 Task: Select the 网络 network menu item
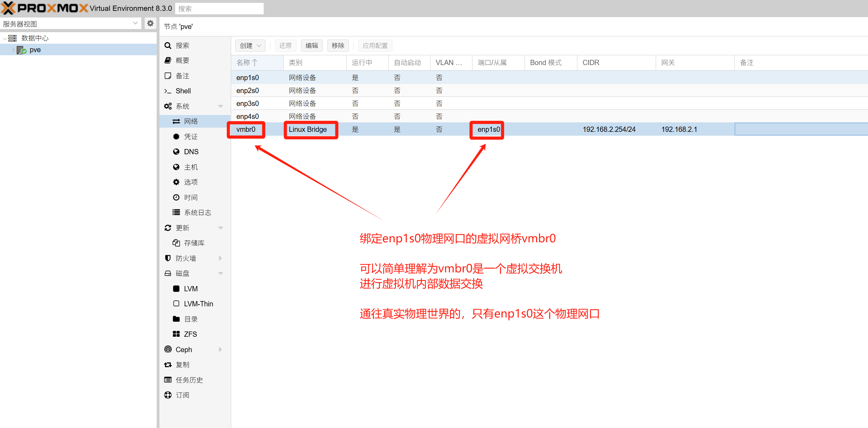[x=191, y=121]
